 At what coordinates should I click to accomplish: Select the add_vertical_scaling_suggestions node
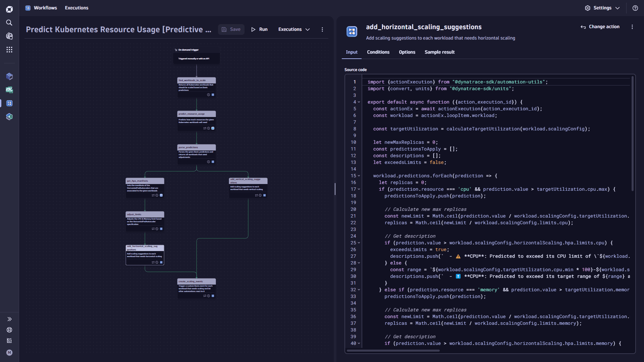[x=248, y=188]
